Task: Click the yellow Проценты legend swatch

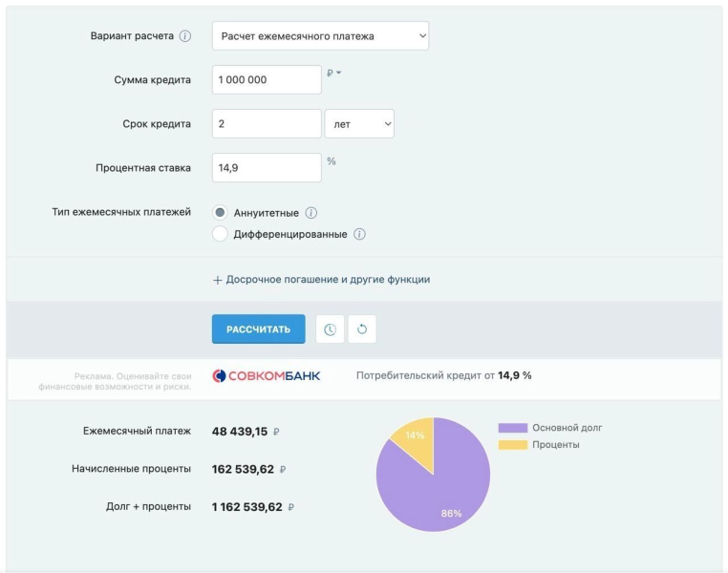Action: (x=512, y=444)
